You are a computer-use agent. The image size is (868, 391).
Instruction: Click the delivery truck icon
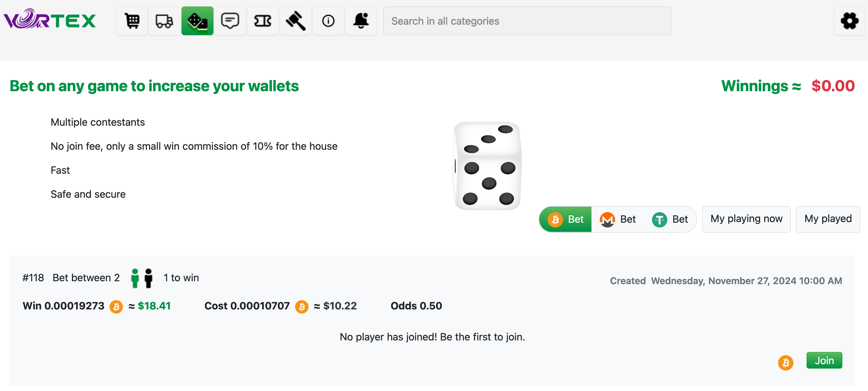click(x=165, y=20)
